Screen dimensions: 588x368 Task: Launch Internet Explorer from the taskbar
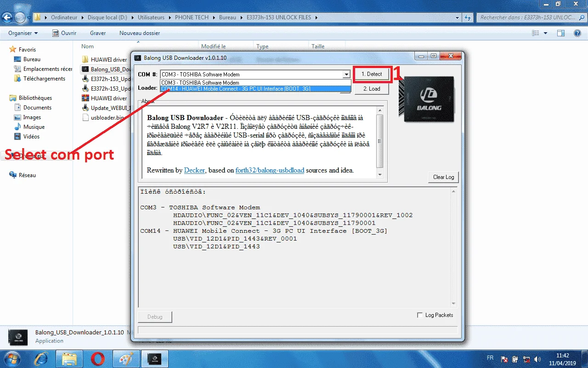click(x=42, y=358)
